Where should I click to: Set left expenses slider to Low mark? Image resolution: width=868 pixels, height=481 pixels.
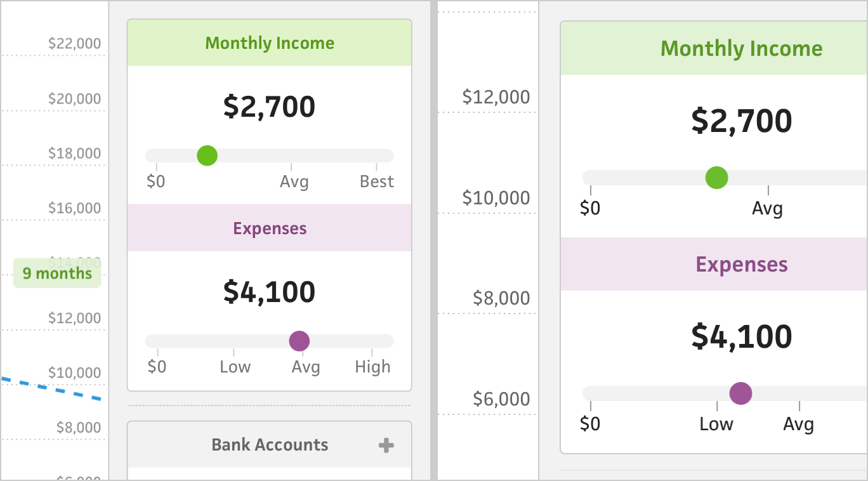[233, 341]
